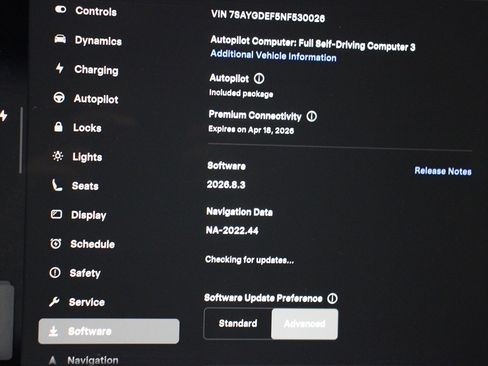Tap the Controls toggle icon
The width and height of the screenshot is (488, 366).
point(61,10)
